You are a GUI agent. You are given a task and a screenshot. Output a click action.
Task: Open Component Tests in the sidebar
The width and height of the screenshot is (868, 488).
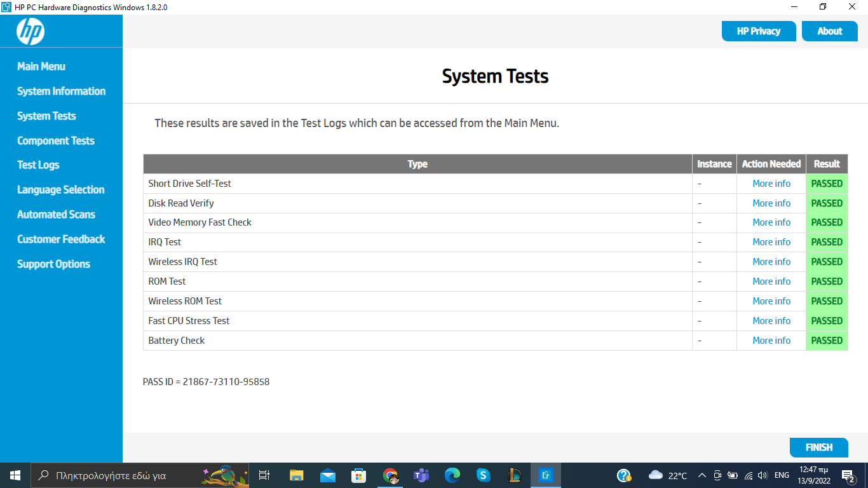coord(56,140)
